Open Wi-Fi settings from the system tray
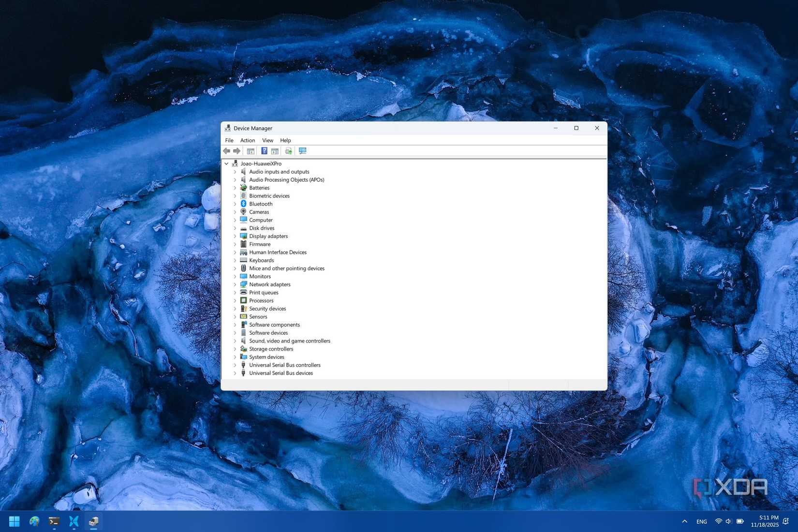Screen dimensions: 798x532 tap(719, 521)
